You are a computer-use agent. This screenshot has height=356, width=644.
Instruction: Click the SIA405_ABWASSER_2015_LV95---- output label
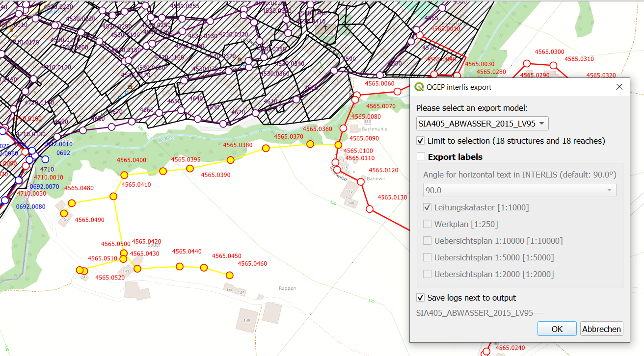(x=481, y=313)
